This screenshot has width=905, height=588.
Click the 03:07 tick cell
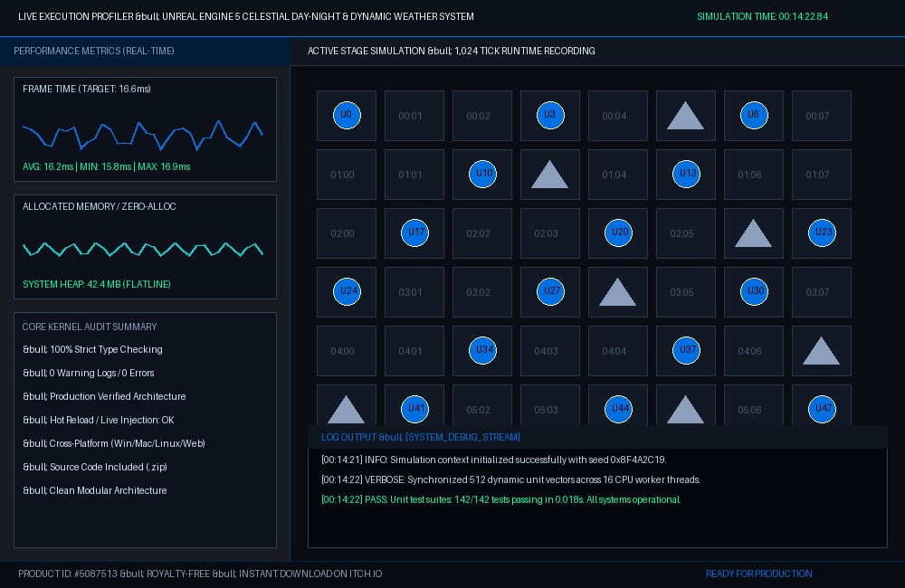(x=822, y=292)
